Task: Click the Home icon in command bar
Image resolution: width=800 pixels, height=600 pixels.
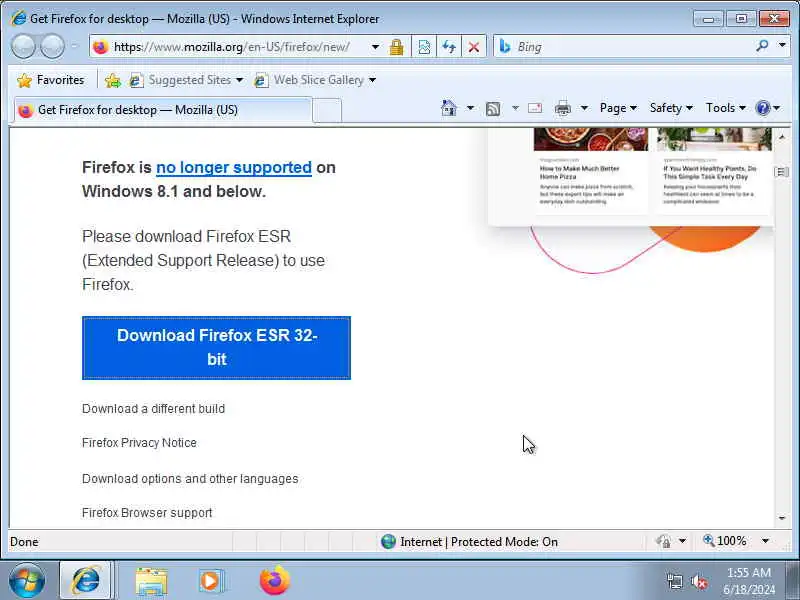Action: click(x=448, y=108)
